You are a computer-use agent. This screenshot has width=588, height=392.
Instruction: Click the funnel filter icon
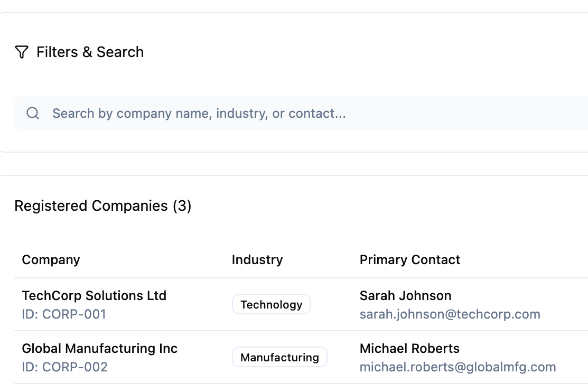pyautogui.click(x=21, y=52)
